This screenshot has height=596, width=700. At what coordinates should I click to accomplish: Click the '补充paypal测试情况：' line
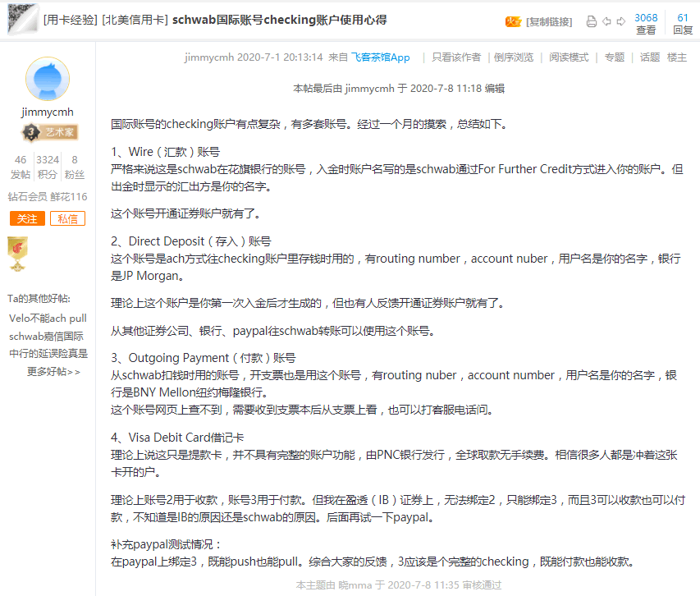click(166, 544)
